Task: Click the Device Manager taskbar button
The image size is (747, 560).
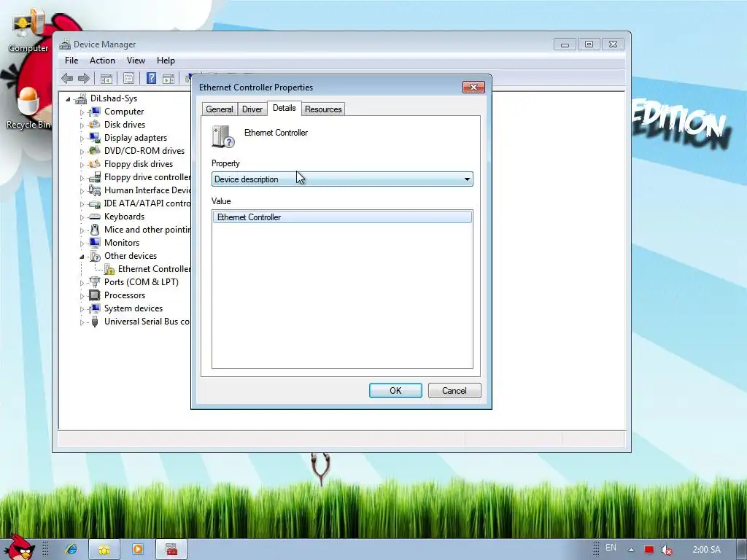Action: [171, 550]
